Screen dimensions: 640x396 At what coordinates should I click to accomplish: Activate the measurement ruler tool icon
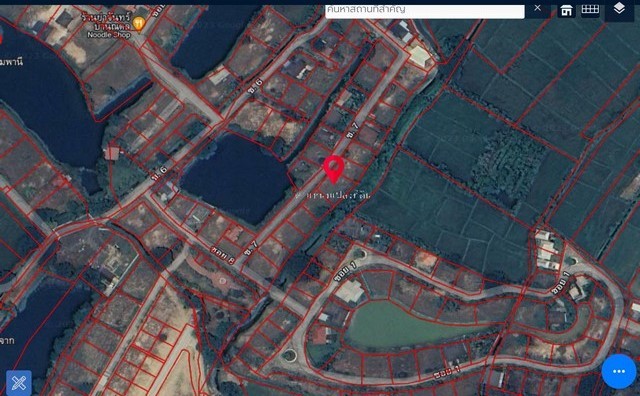tap(19, 383)
